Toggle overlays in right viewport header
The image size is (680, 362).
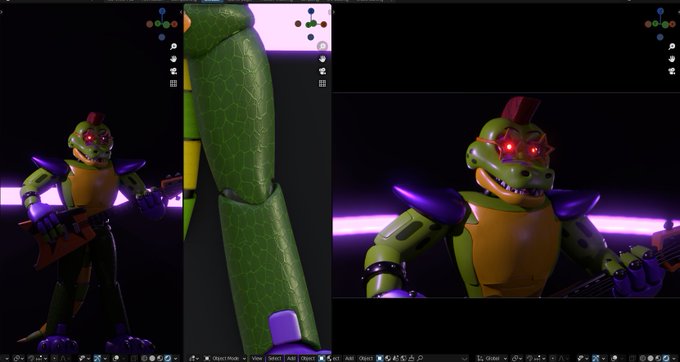[614, 358]
